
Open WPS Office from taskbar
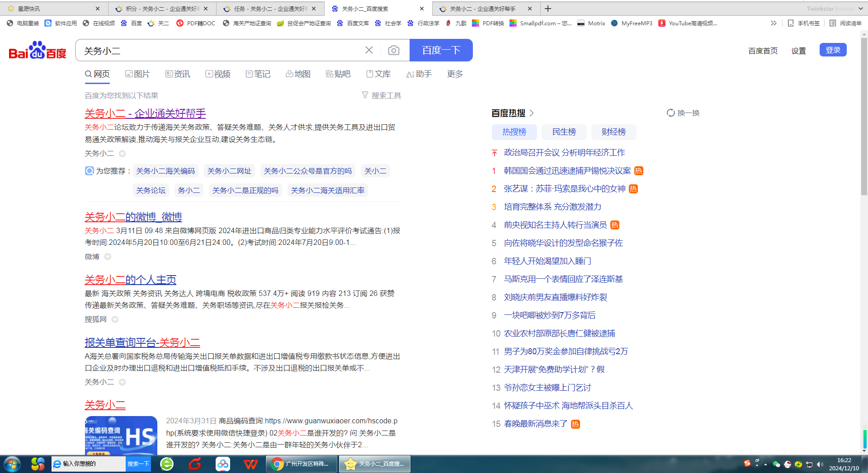click(x=250, y=464)
